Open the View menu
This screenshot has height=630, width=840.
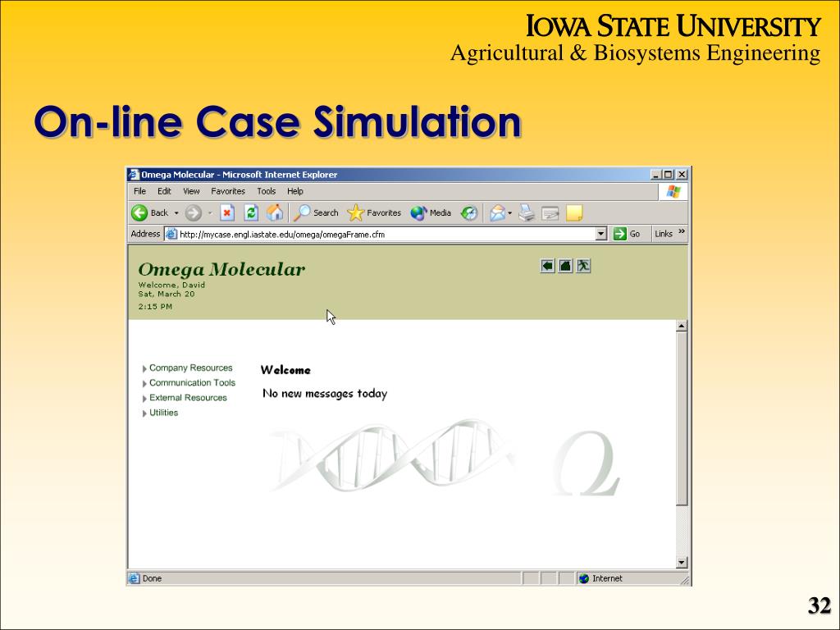click(x=191, y=191)
